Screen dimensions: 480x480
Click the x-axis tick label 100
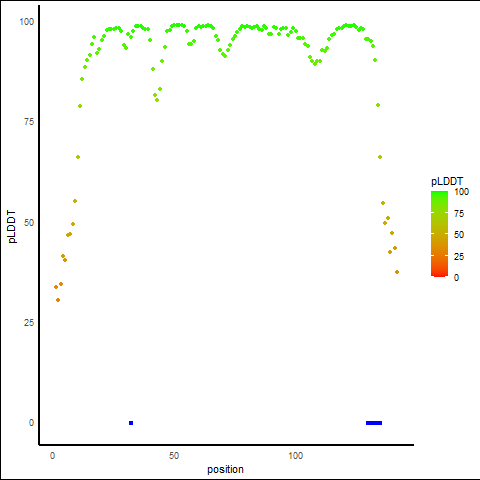pos(295,456)
